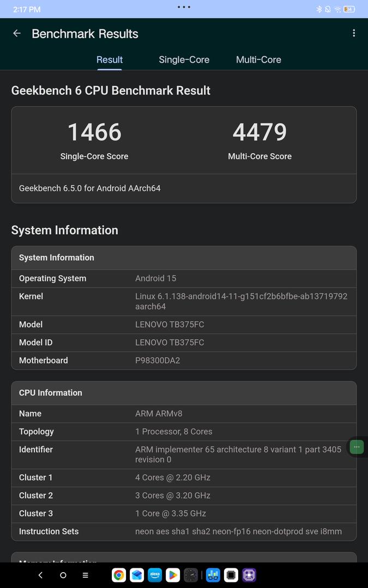Image resolution: width=368 pixels, height=588 pixels.
Task: Tap the Instruction Sets row
Action: 184,531
